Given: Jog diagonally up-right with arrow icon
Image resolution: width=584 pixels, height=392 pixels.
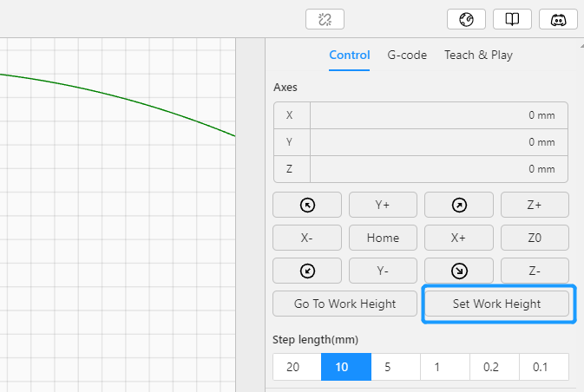Looking at the screenshot, I should [x=459, y=205].
